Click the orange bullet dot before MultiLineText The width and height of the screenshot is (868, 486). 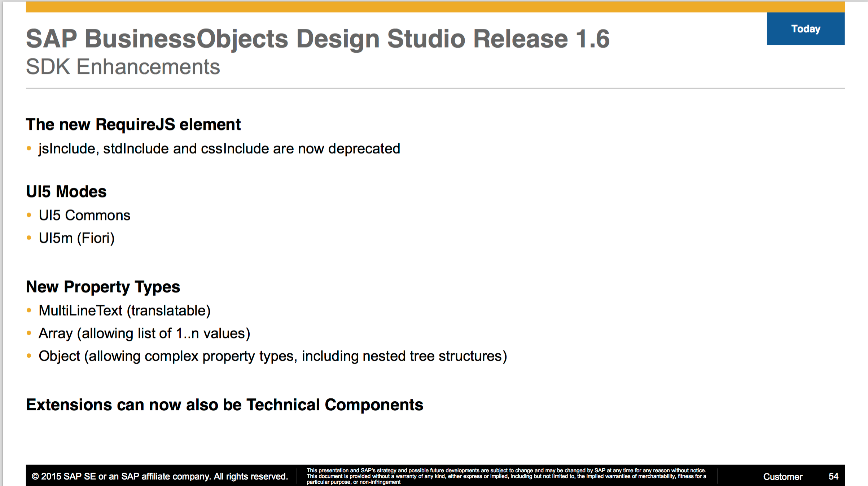pos(29,310)
